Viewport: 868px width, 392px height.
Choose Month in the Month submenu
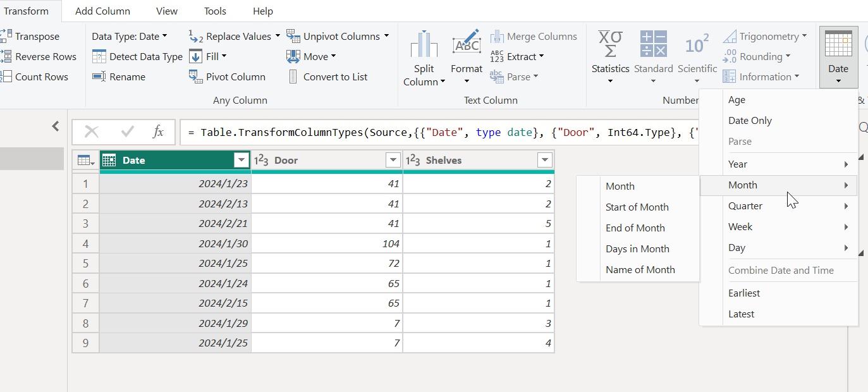tap(638, 186)
